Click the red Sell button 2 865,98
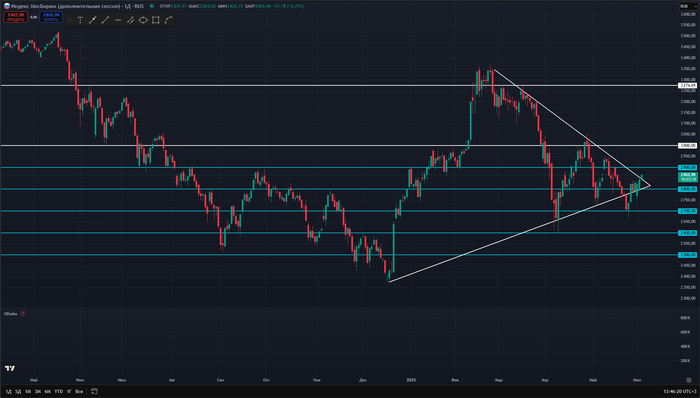The width and height of the screenshot is (700, 398). coord(16,17)
